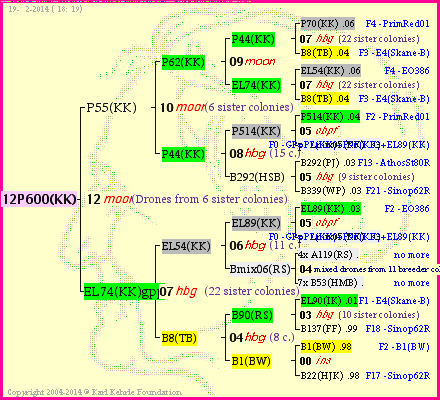Open F4 - PrimRed01 link
The image size is (440, 400).
pyautogui.click(x=397, y=24)
